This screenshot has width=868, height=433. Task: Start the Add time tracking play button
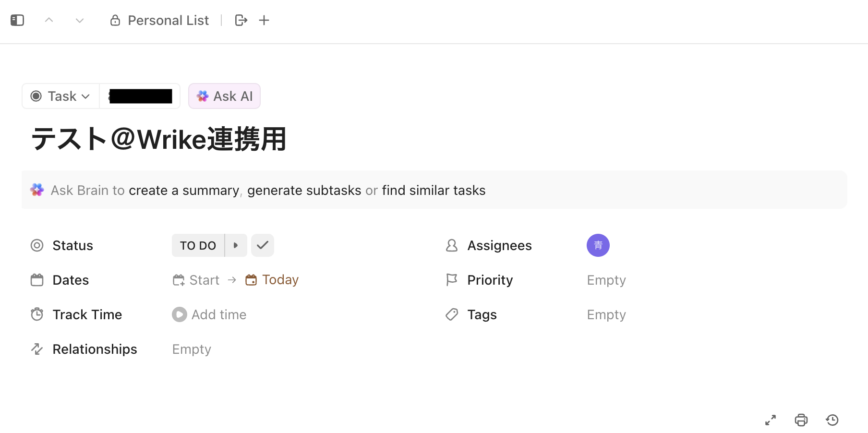click(x=180, y=314)
